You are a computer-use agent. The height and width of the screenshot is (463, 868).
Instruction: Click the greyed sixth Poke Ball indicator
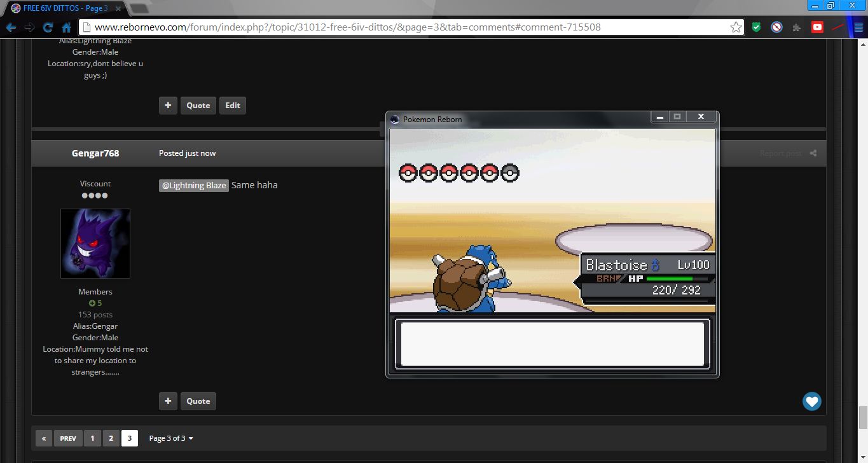(510, 172)
